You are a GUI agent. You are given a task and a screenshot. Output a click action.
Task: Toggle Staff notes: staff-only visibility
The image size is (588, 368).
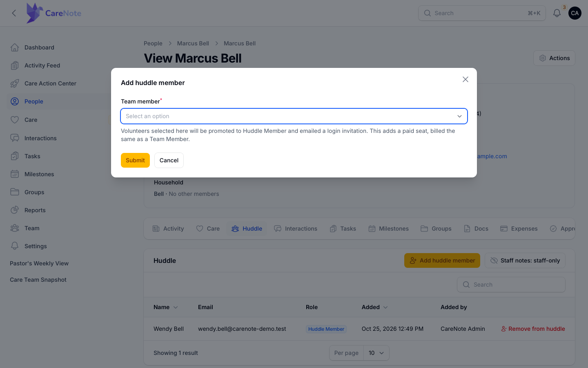tap(525, 260)
